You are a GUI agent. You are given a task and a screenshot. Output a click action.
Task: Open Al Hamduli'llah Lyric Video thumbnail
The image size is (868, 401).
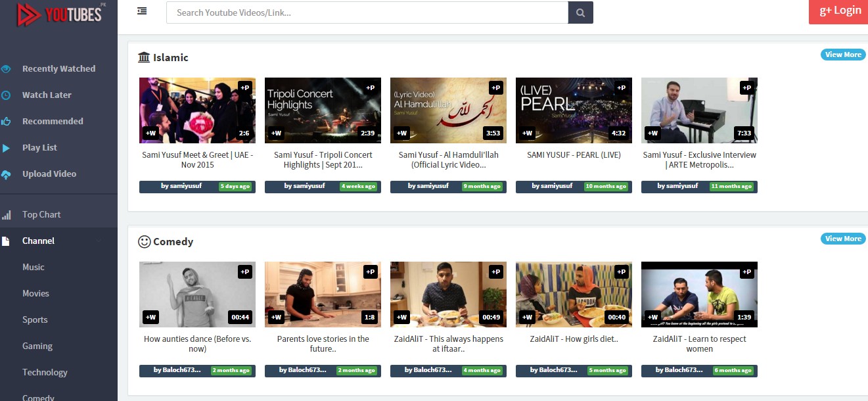pyautogui.click(x=448, y=110)
